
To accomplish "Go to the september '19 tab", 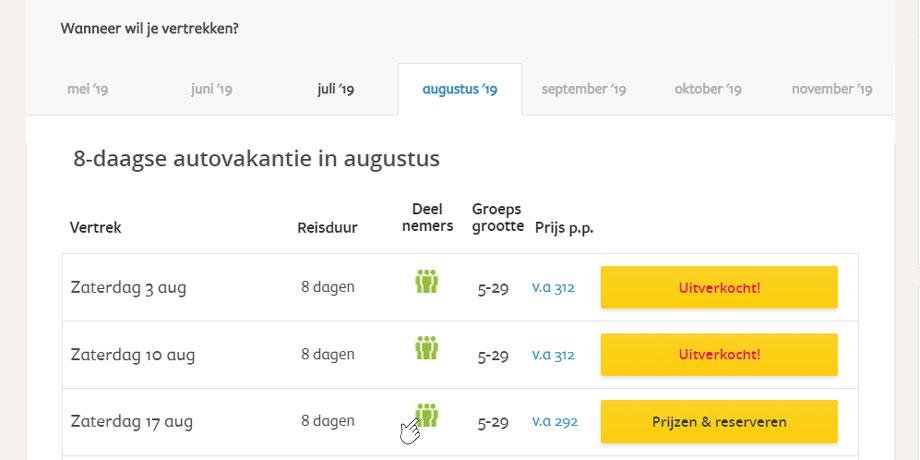I will pyautogui.click(x=584, y=89).
